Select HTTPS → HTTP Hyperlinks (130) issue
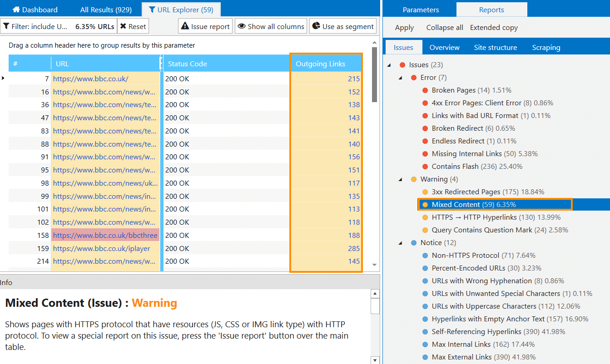The image size is (610, 364). [x=496, y=217]
